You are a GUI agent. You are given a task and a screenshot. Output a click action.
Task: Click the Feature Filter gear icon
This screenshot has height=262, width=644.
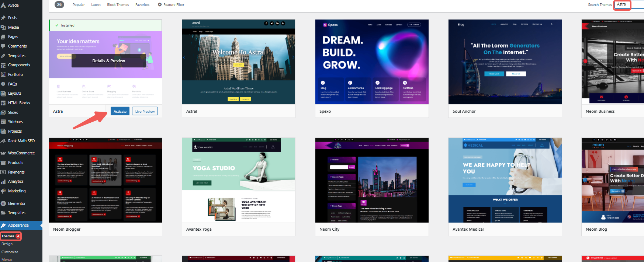coord(160,5)
